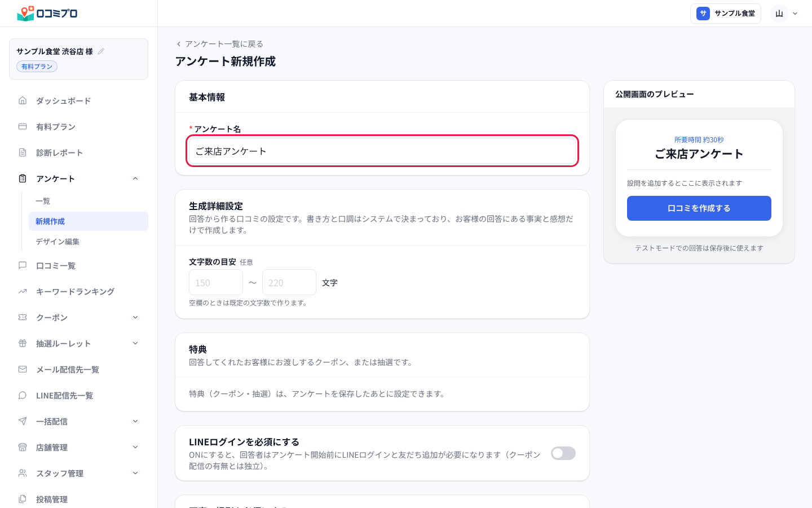This screenshot has width=812, height=508.
Task: Expand the スタッフ管理 submenu chevron
Action: tap(135, 473)
